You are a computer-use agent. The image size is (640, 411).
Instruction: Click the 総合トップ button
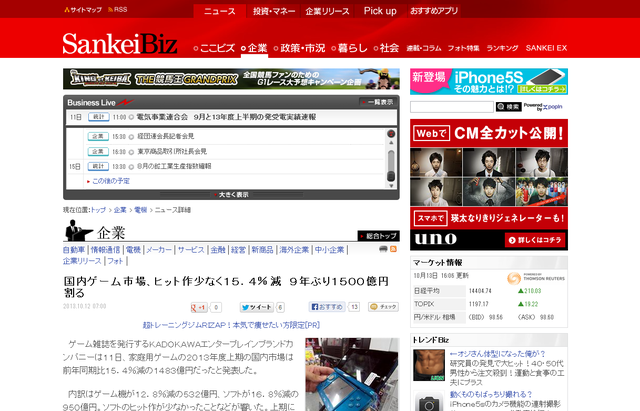[378, 236]
